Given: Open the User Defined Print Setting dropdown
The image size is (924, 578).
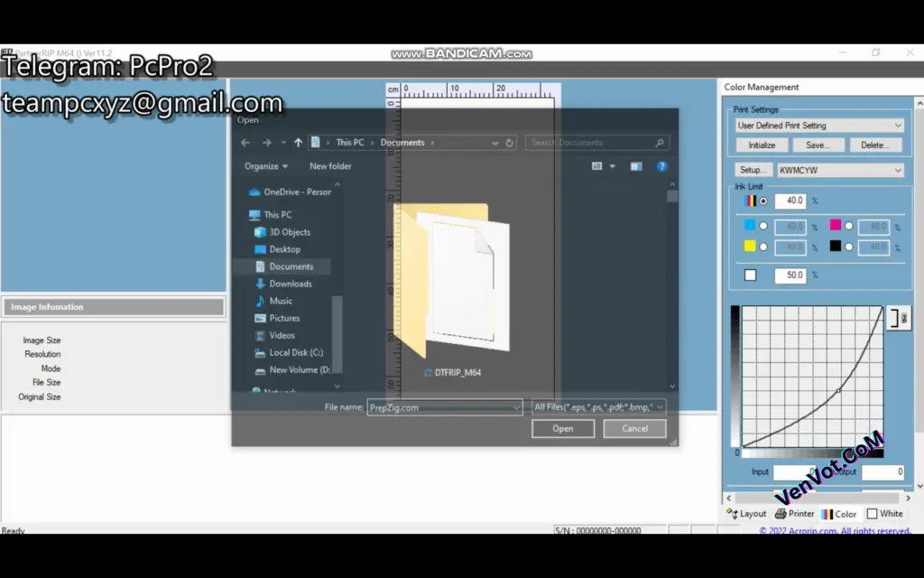Looking at the screenshot, I should point(819,126).
